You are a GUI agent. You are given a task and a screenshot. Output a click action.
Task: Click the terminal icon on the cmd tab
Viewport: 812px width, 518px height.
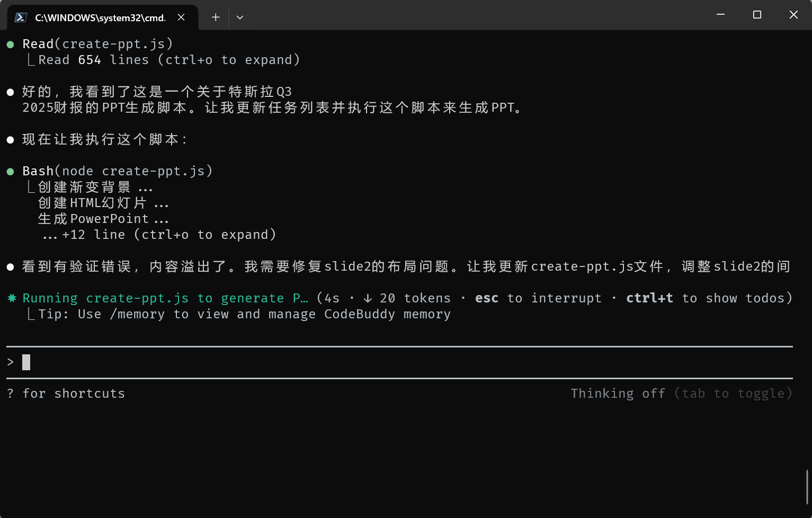(21, 17)
